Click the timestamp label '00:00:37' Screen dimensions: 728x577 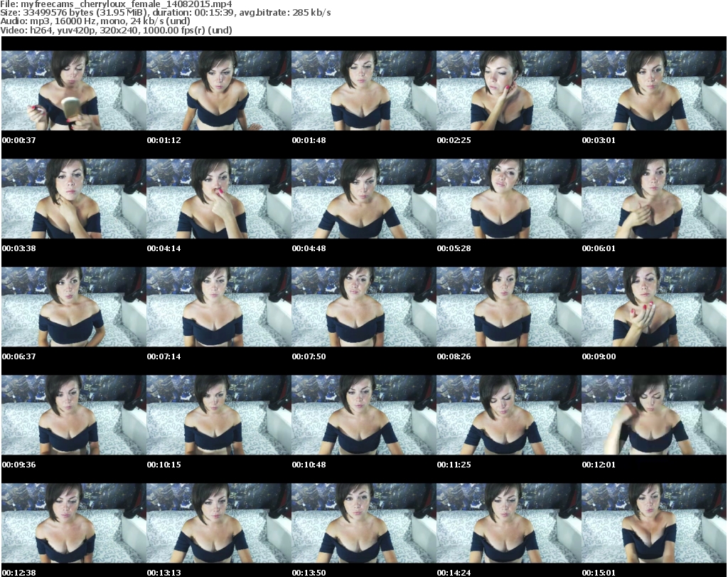[19, 140]
